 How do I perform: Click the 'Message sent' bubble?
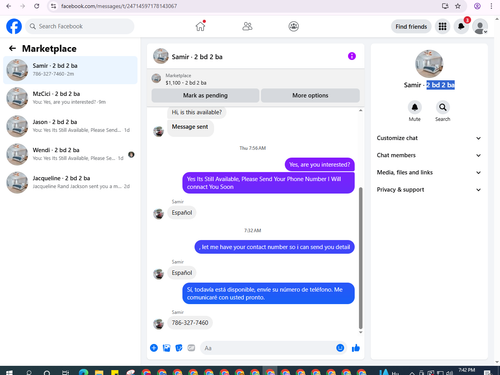(190, 127)
